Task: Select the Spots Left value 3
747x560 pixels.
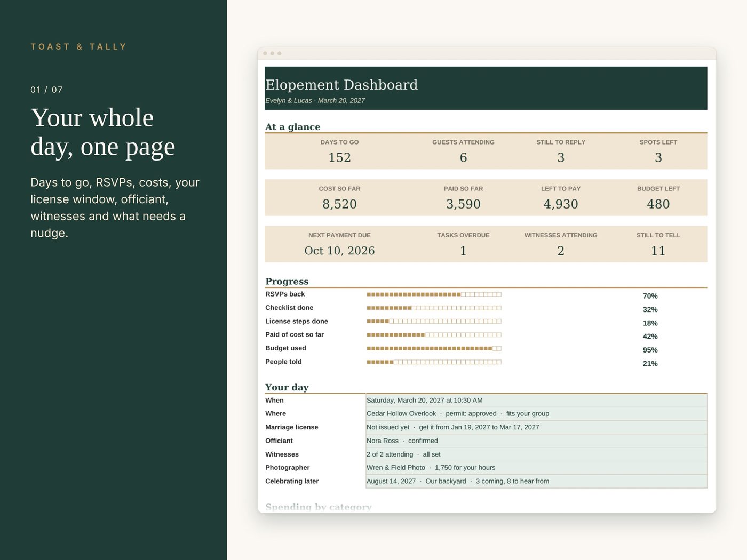Action: pos(658,157)
